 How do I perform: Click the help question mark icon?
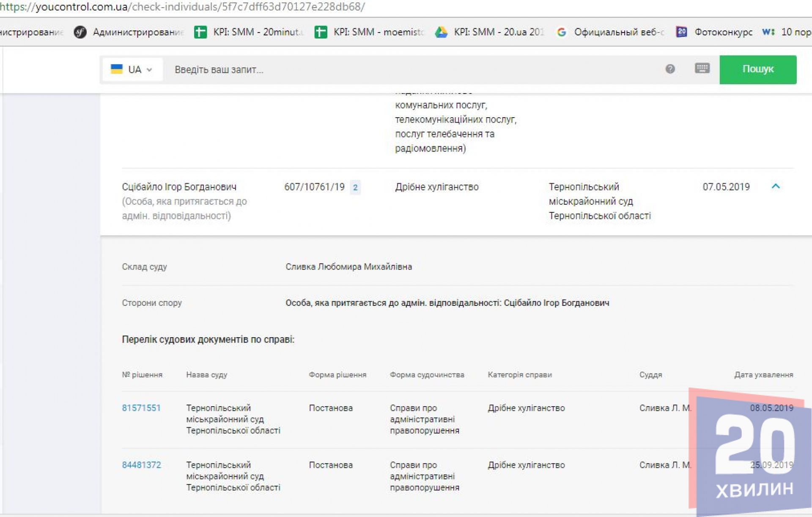(x=670, y=69)
